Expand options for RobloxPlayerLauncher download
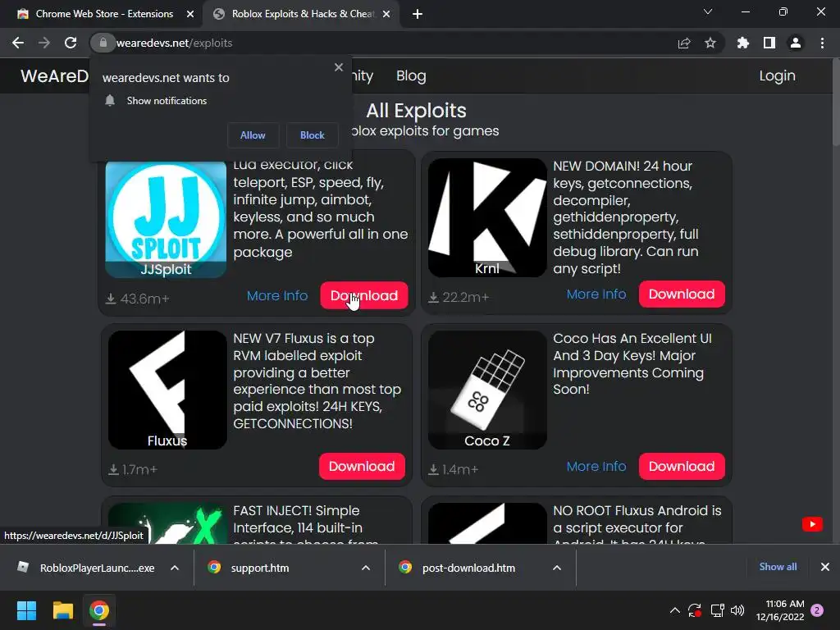This screenshot has height=630, width=840. 175,568
